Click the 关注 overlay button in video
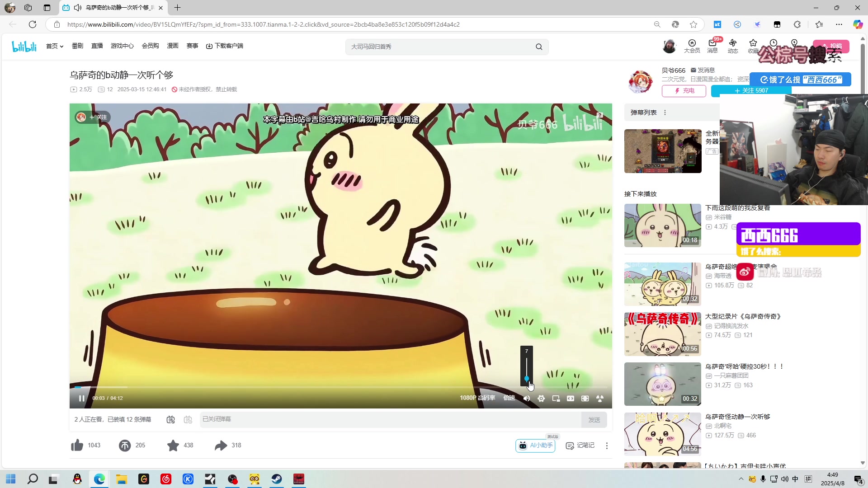The height and width of the screenshot is (488, 868). [x=93, y=117]
